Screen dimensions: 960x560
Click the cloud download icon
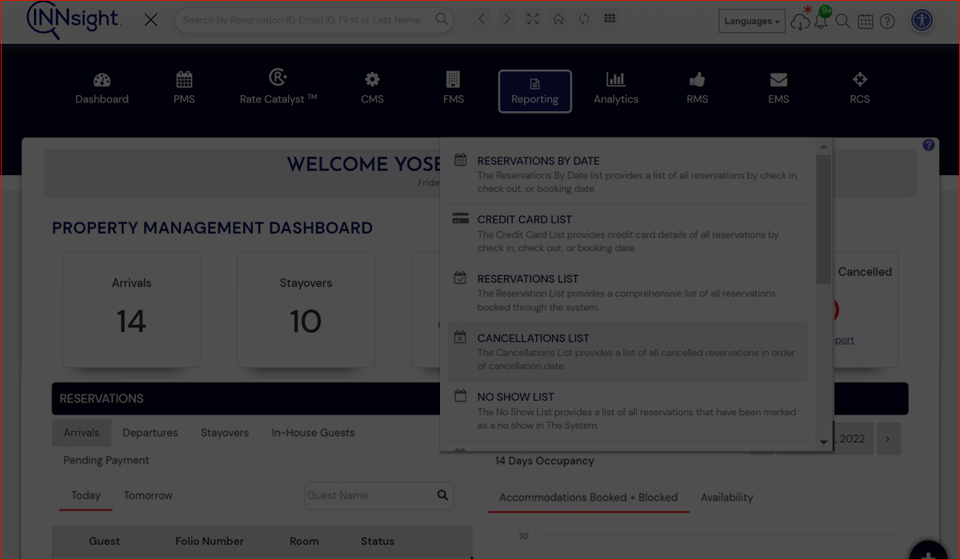coord(799,22)
